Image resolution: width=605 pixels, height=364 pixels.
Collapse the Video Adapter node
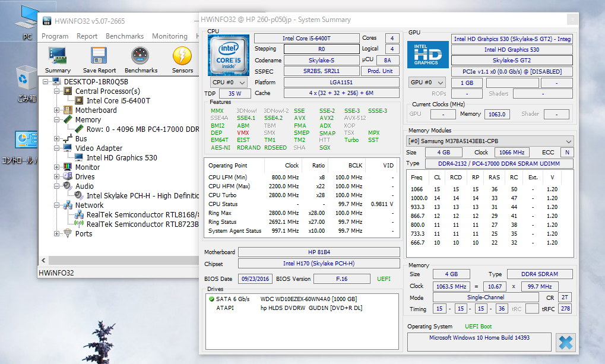click(x=57, y=148)
